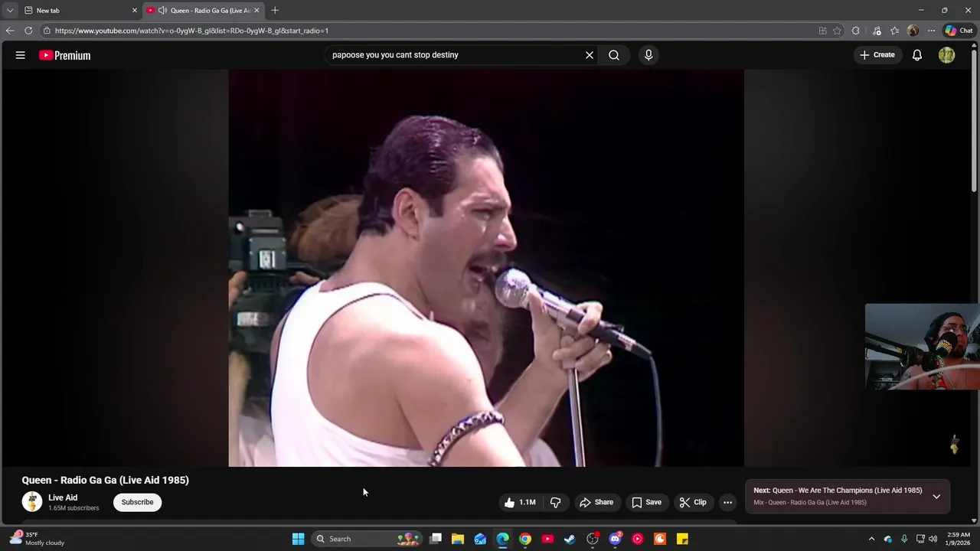The image size is (980, 551).
Task: Start voice search with the microphone
Action: click(648, 55)
